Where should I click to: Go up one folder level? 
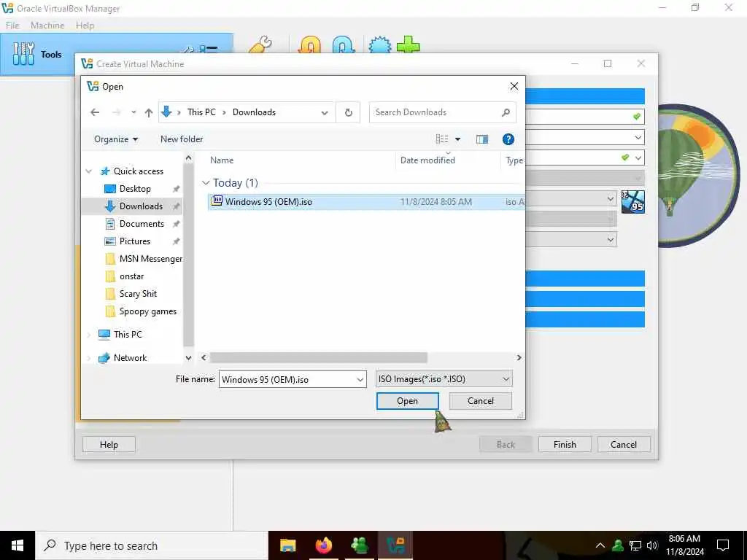click(x=149, y=112)
